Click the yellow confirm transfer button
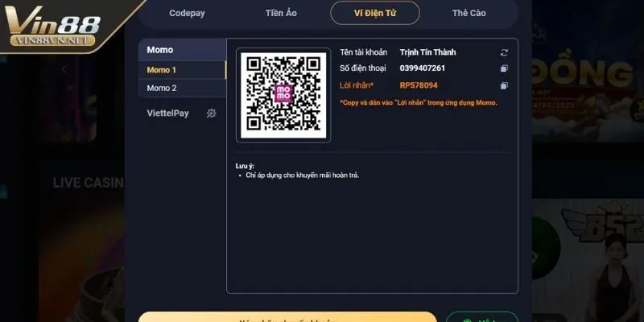The height and width of the screenshot is (322, 644). [287, 317]
